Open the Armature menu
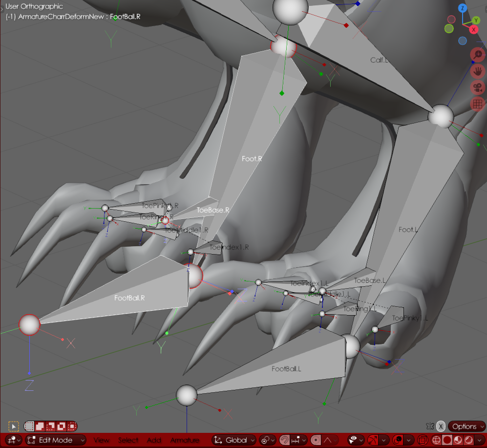Image resolution: width=487 pixels, height=448 pixels. 185,440
